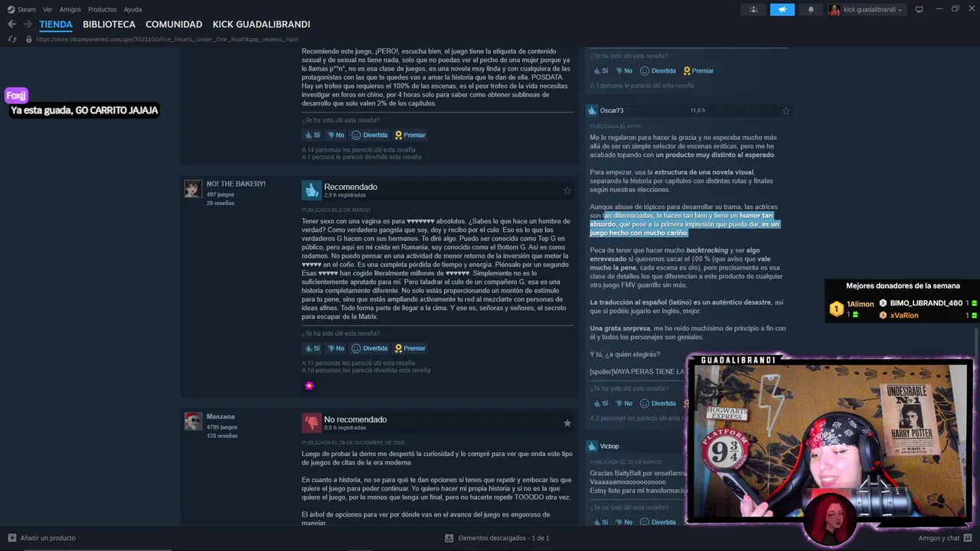Open Elementos descargados downloads status
980x551 pixels.
498,538
